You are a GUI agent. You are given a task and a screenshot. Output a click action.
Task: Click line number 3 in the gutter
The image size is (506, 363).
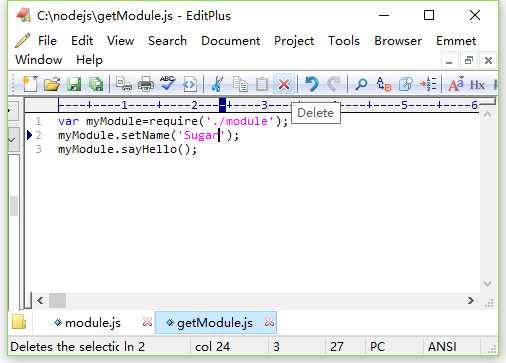click(x=38, y=149)
